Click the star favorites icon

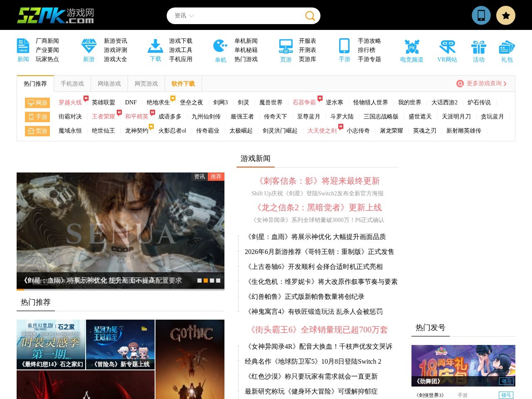[506, 15]
